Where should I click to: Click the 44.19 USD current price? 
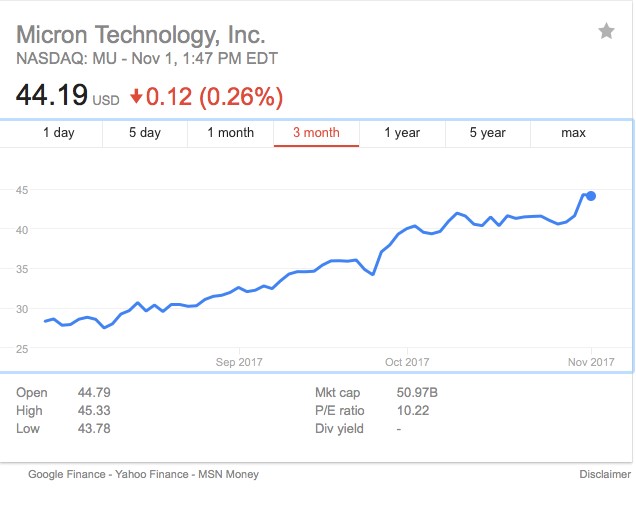(52, 97)
